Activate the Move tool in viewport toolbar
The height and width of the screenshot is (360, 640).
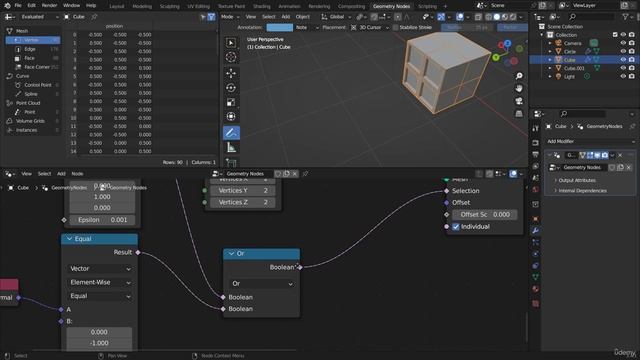tap(231, 73)
